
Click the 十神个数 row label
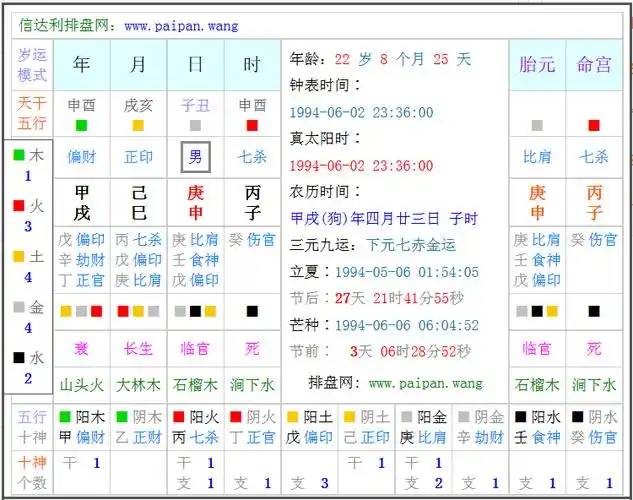coord(32,473)
